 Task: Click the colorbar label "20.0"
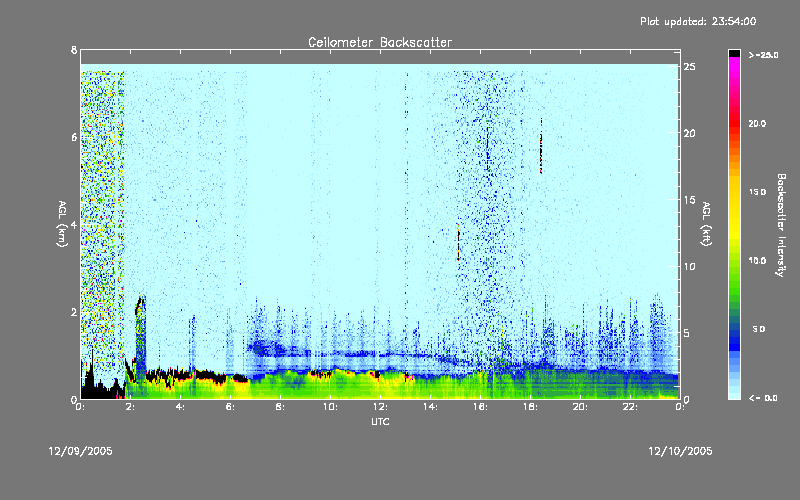coord(757,123)
